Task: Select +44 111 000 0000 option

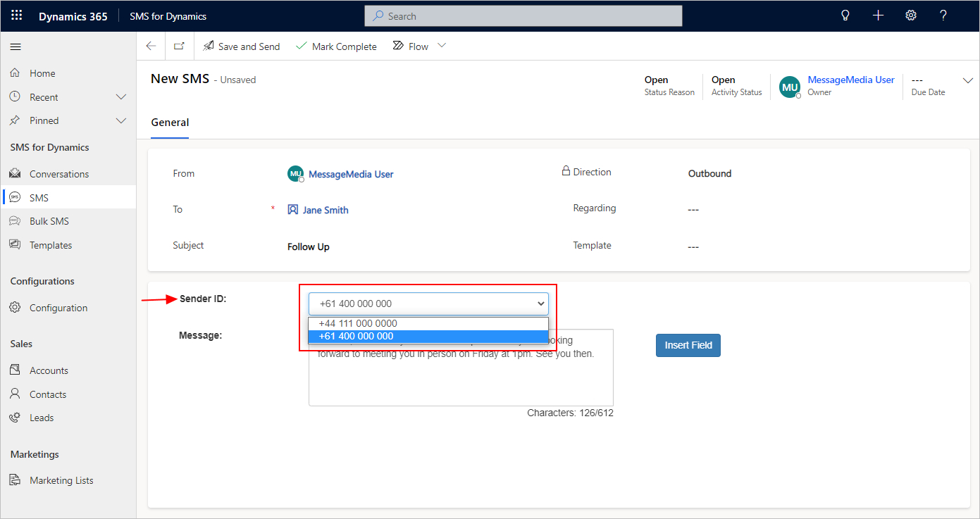Action: pyautogui.click(x=428, y=324)
